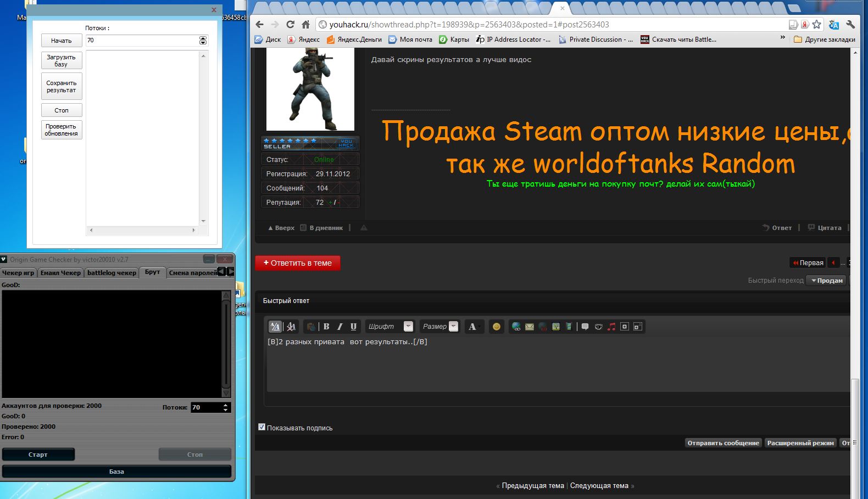Click the Цитата link under the post
The height and width of the screenshot is (499, 868).
pos(825,228)
